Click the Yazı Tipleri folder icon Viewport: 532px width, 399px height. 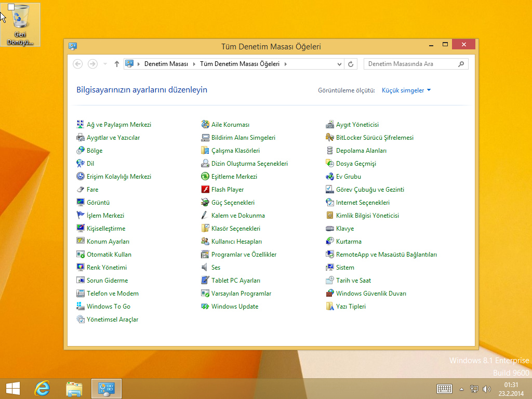[x=330, y=307]
